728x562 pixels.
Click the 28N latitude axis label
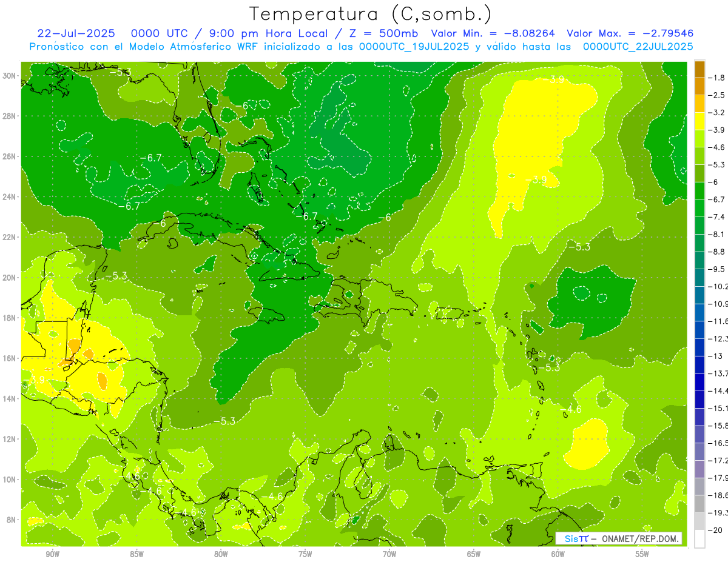click(x=9, y=116)
